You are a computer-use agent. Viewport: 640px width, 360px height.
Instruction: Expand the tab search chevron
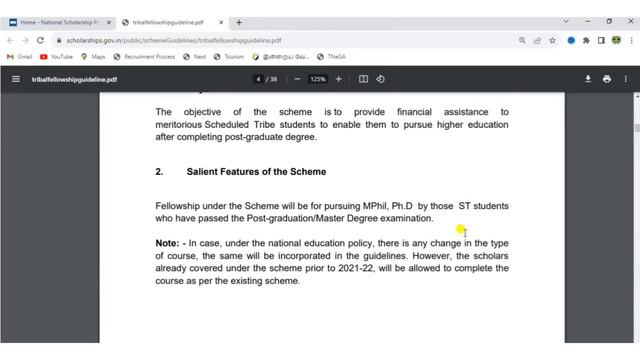coord(566,21)
